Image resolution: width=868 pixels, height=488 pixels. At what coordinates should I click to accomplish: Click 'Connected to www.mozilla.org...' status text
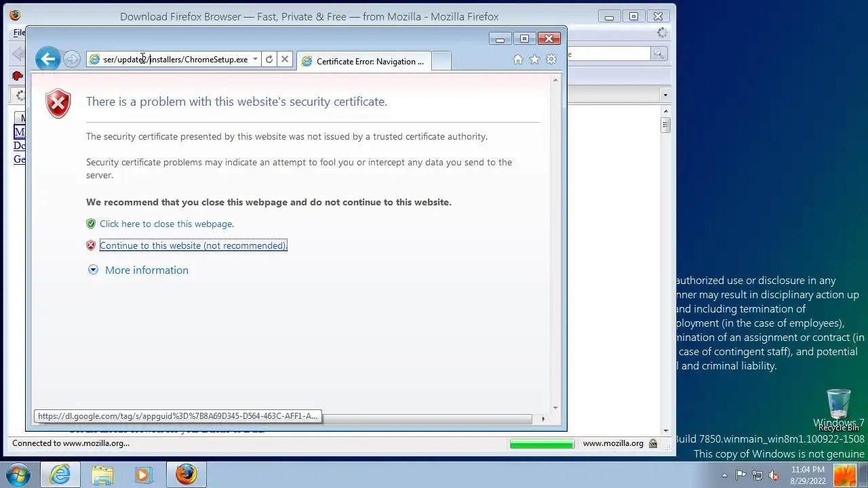pos(71,443)
